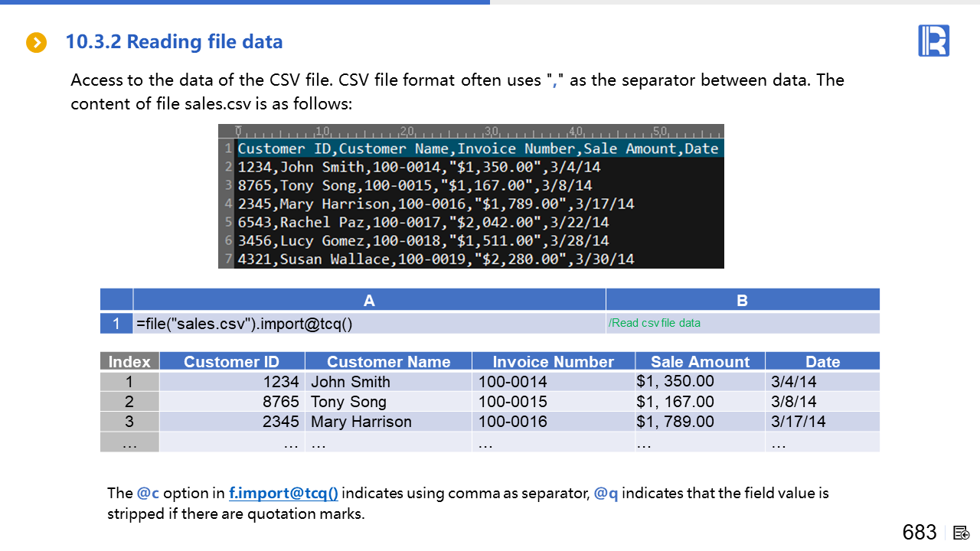Click the Date column header in result table

822,362
